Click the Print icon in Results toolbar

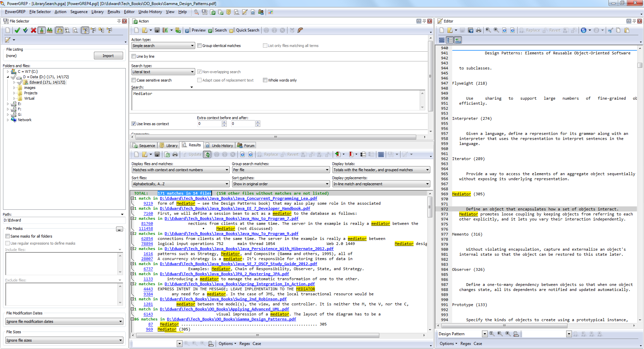pyautogui.click(x=175, y=154)
